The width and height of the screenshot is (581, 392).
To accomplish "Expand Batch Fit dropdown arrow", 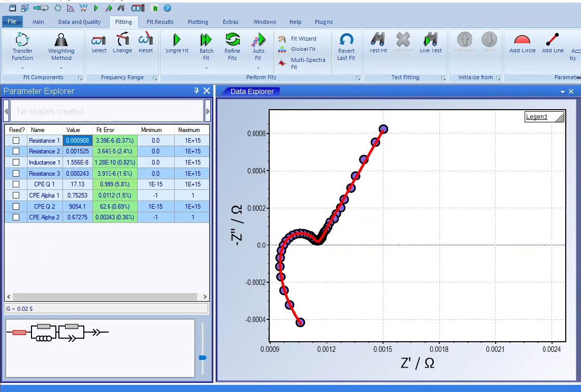I will (x=206, y=68).
